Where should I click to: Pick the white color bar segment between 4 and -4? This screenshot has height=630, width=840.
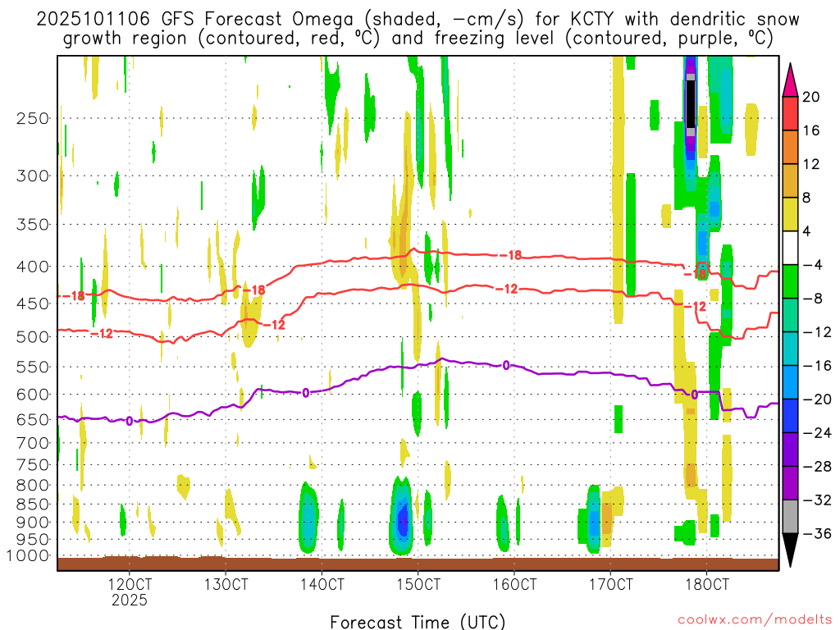pos(791,248)
